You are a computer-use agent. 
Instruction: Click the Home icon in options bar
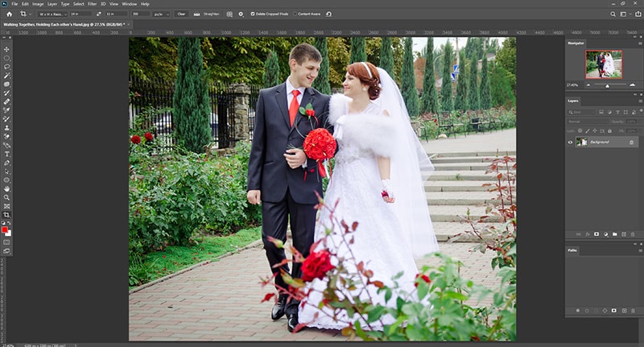coord(9,14)
